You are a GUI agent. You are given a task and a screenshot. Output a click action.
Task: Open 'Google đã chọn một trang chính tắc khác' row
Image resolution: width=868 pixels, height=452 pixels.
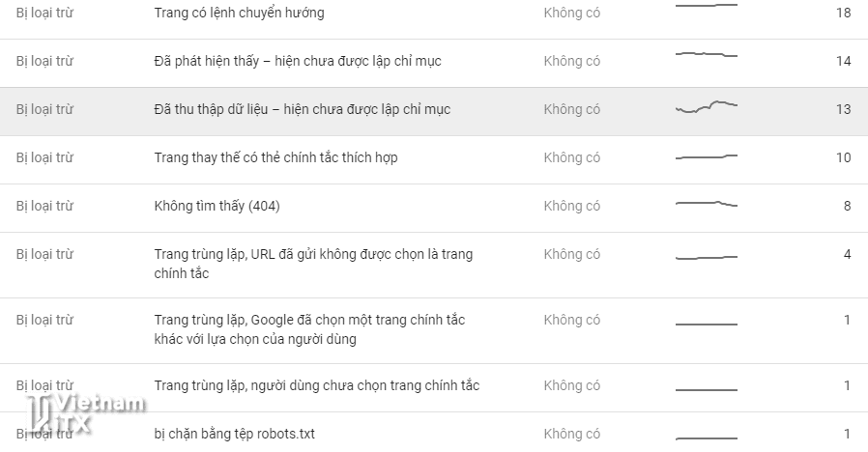(x=317, y=329)
